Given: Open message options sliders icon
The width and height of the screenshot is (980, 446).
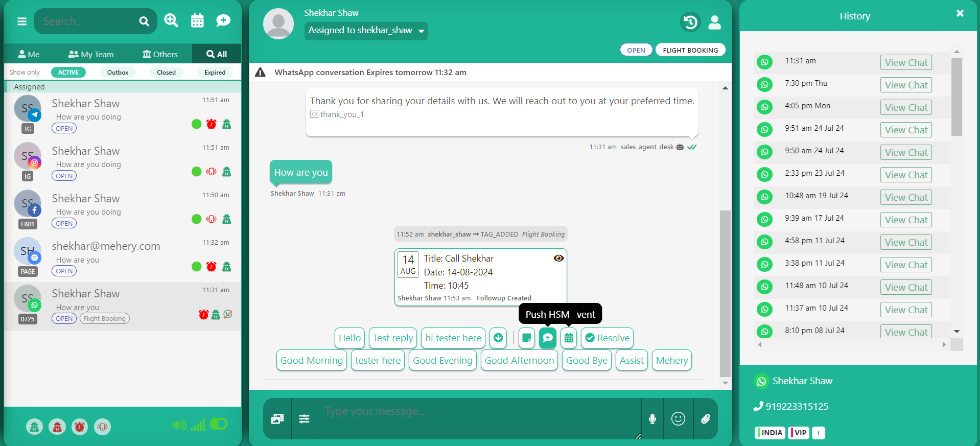Looking at the screenshot, I should point(304,419).
